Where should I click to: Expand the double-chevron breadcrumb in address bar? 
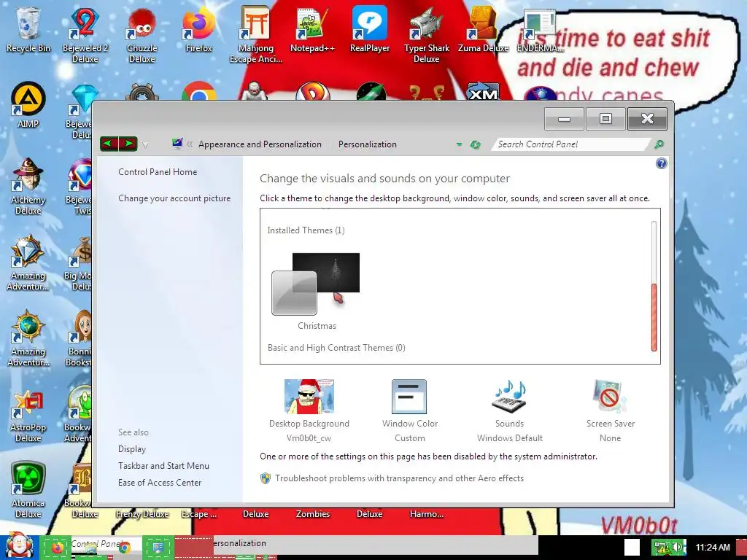[x=190, y=144]
